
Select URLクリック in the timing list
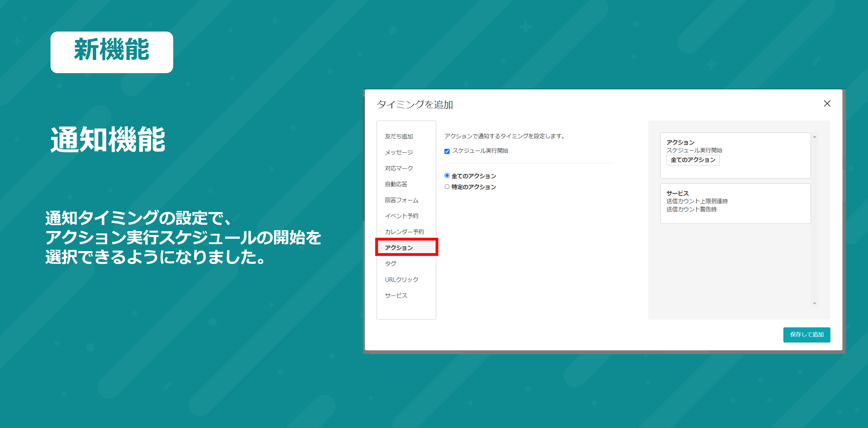pos(402,280)
